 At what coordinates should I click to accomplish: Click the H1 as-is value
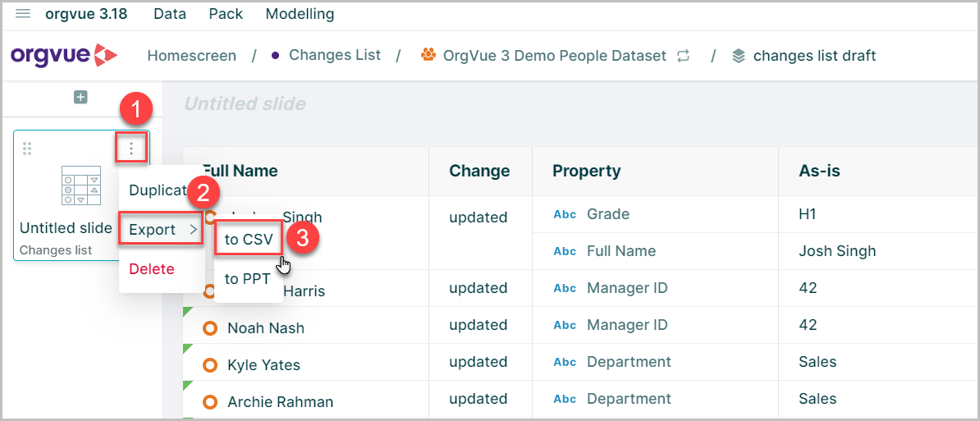[x=808, y=214]
